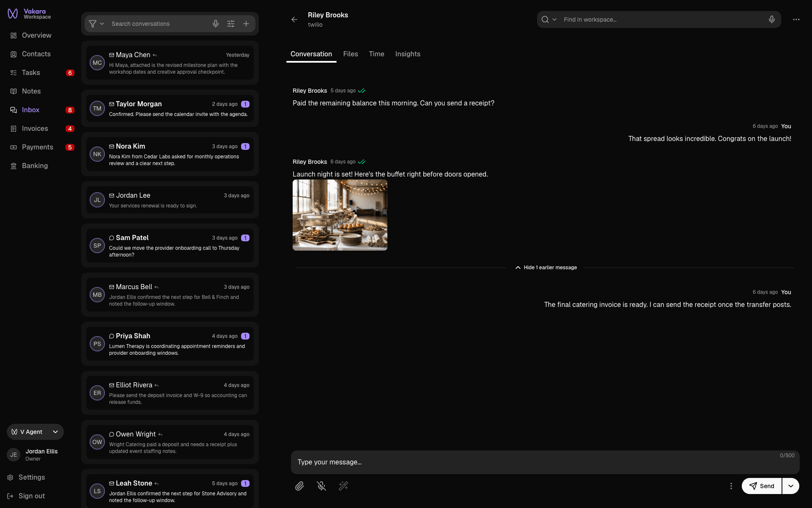Click the Send button
Image resolution: width=812 pixels, height=508 pixels.
click(x=762, y=486)
